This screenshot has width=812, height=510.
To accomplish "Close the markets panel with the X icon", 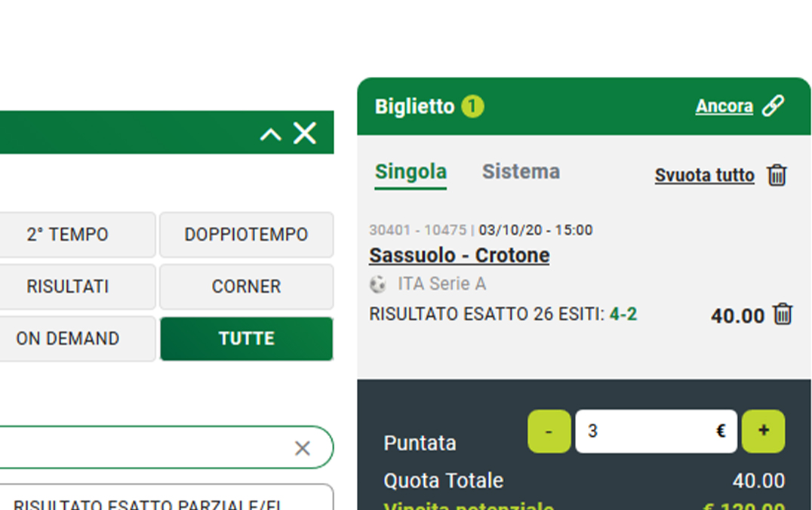I will [x=305, y=134].
